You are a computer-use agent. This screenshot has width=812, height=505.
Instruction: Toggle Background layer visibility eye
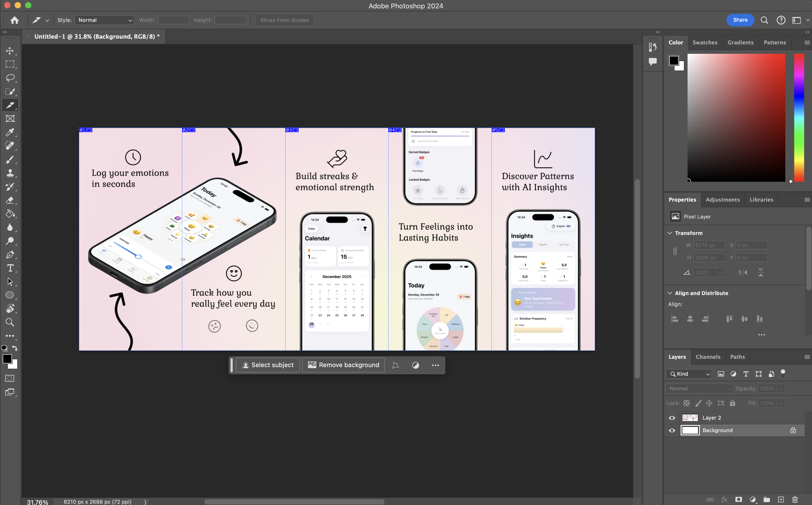point(672,431)
